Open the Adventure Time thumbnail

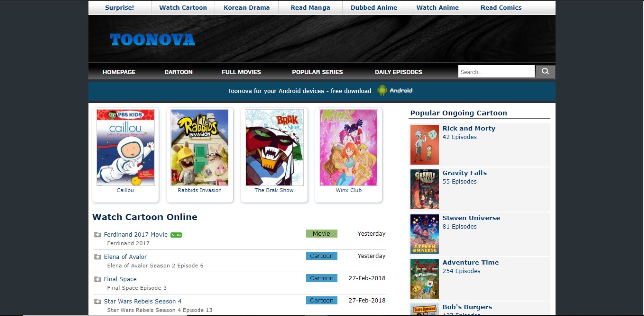tap(425, 279)
